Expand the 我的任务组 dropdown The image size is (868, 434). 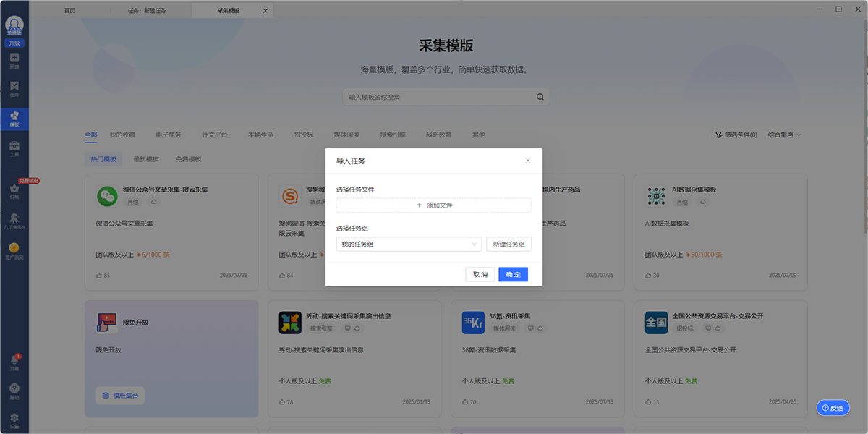pos(409,244)
